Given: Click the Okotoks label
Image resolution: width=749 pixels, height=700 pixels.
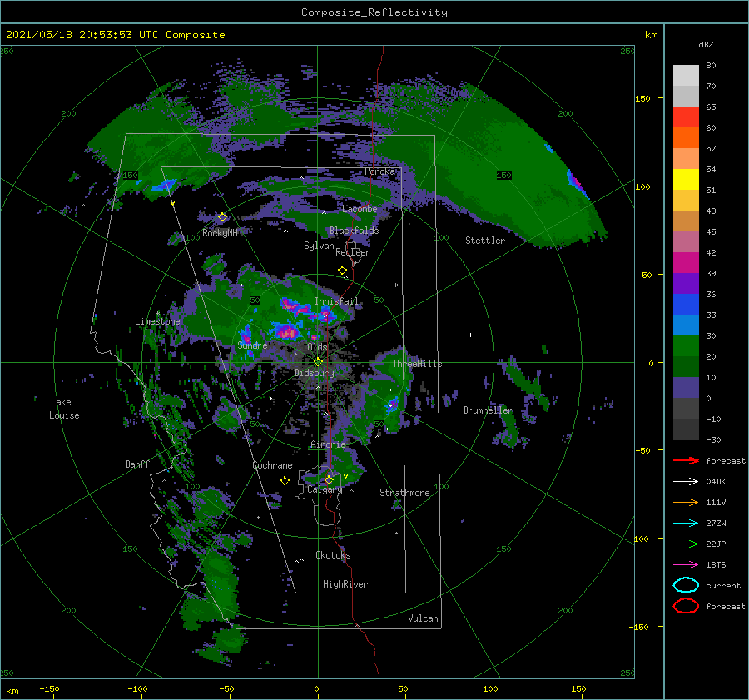Looking at the screenshot, I should (x=333, y=555).
